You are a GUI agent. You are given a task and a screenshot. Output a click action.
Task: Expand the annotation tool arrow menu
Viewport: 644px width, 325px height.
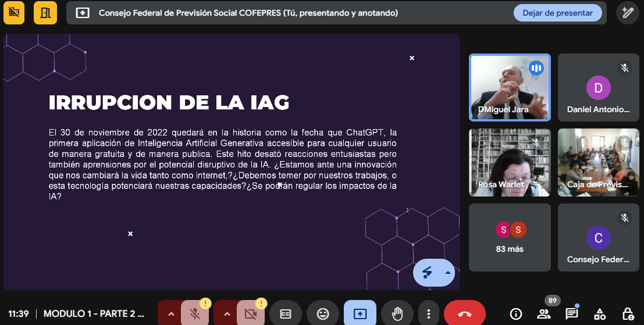pyautogui.click(x=448, y=273)
